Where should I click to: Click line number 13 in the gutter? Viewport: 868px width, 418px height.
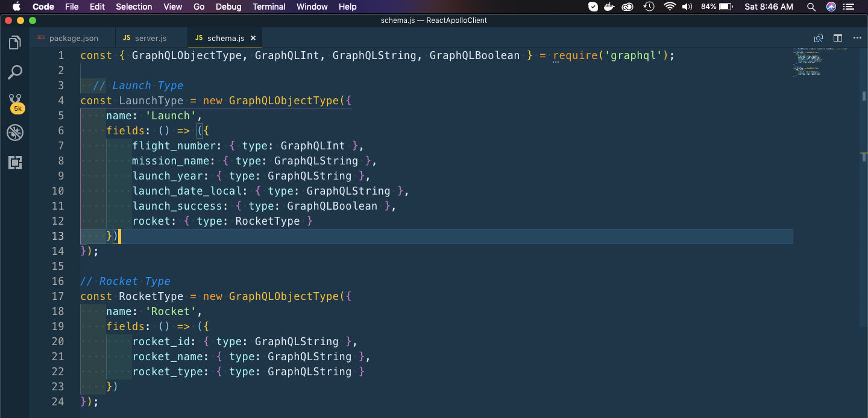tap(58, 236)
